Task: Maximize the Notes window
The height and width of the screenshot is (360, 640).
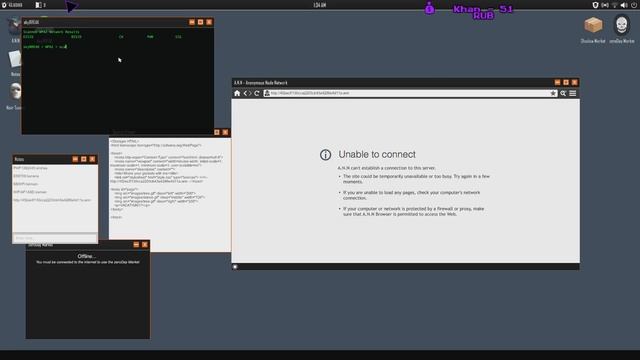Action: (84, 159)
